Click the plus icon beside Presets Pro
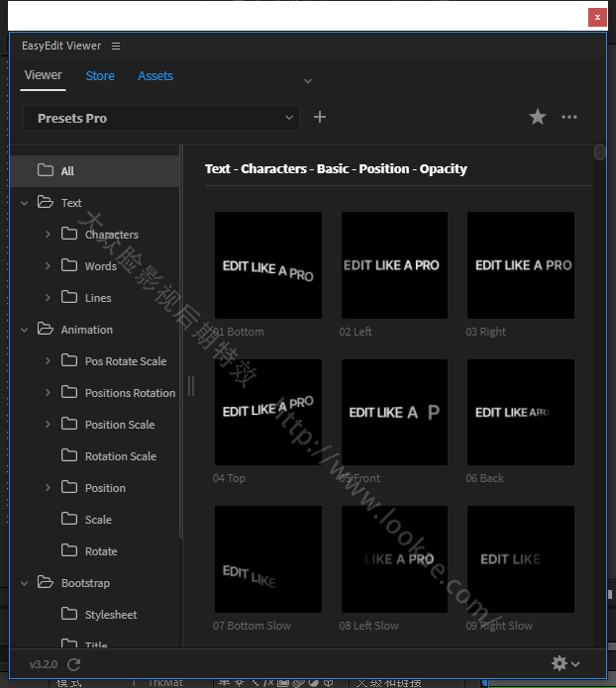Viewport: 616px width, 688px height. coord(320,118)
